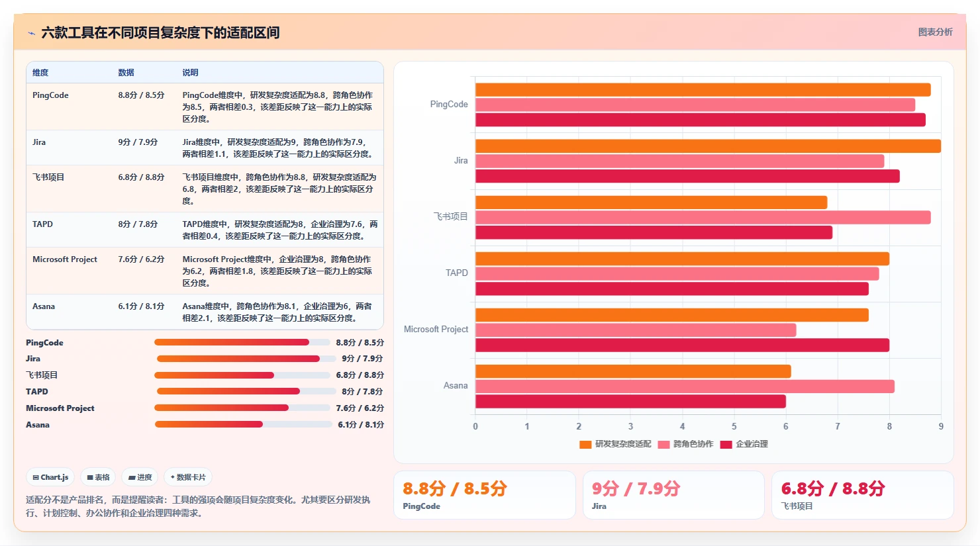The image size is (980, 546).
Task: Click the 6.1分 / 8.1分 value beside the Asana progress bar
Action: tap(361, 424)
